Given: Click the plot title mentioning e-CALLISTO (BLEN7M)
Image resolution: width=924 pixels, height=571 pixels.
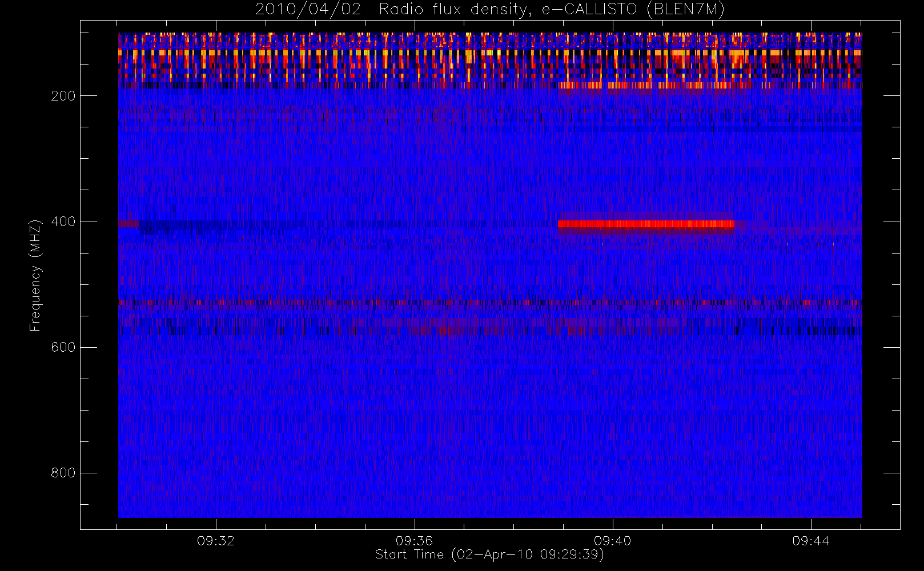Looking at the screenshot, I should click(x=490, y=10).
